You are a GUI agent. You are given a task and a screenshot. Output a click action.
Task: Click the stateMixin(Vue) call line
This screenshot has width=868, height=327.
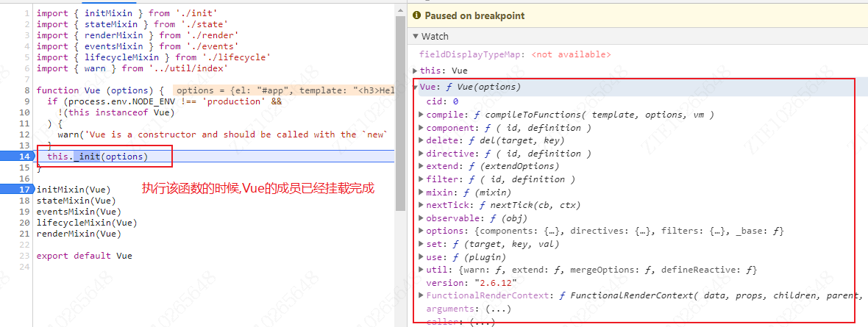tap(77, 201)
